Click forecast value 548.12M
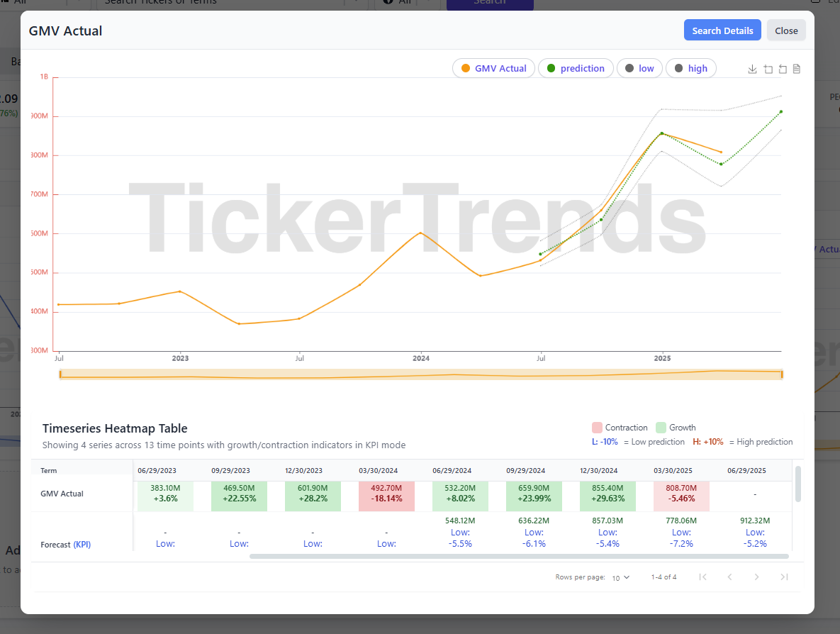Image resolution: width=840 pixels, height=634 pixels. (x=460, y=521)
